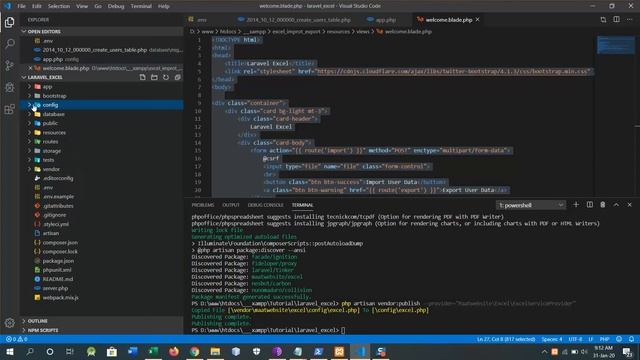Close the terminal panel
This screenshot has height=360, width=640.
[x=629, y=204]
